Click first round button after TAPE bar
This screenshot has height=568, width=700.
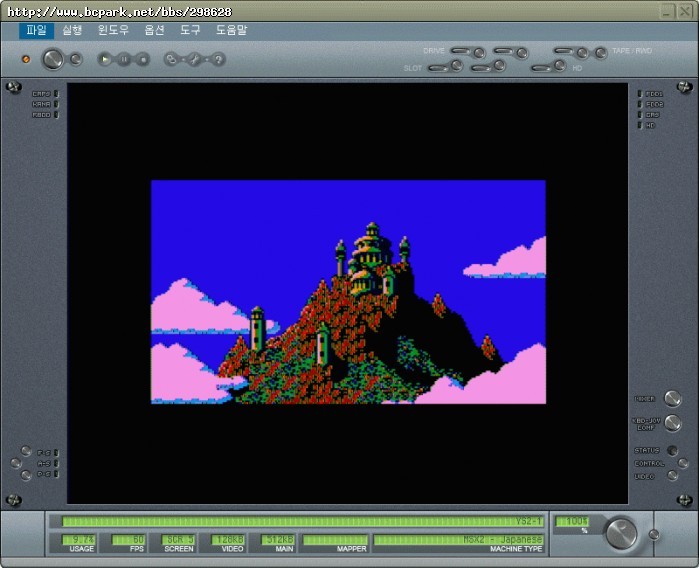click(x=582, y=53)
